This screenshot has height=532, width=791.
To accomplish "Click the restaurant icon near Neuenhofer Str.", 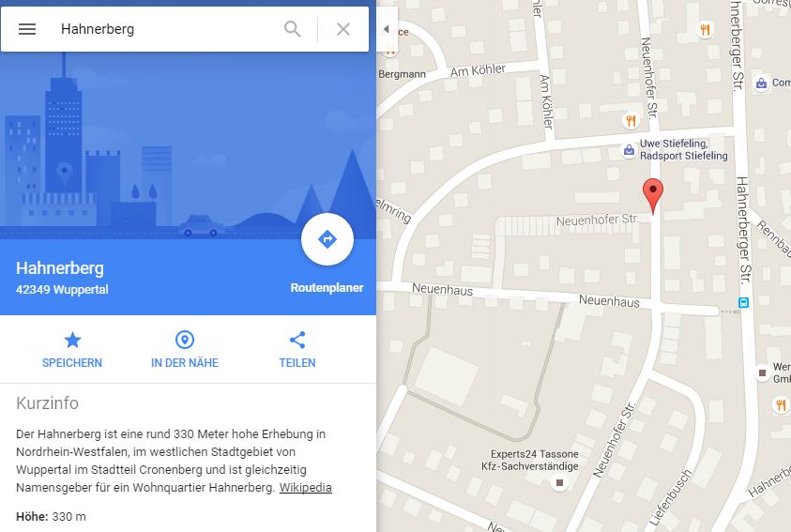I will [631, 120].
